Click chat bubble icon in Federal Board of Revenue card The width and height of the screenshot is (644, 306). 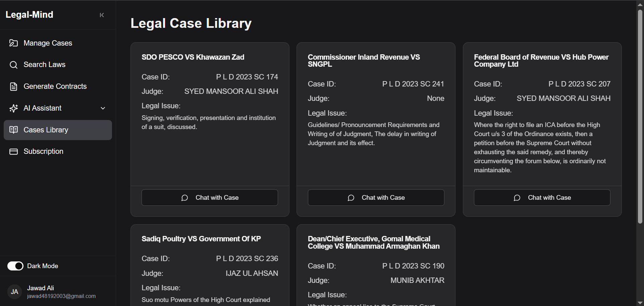coord(517,198)
